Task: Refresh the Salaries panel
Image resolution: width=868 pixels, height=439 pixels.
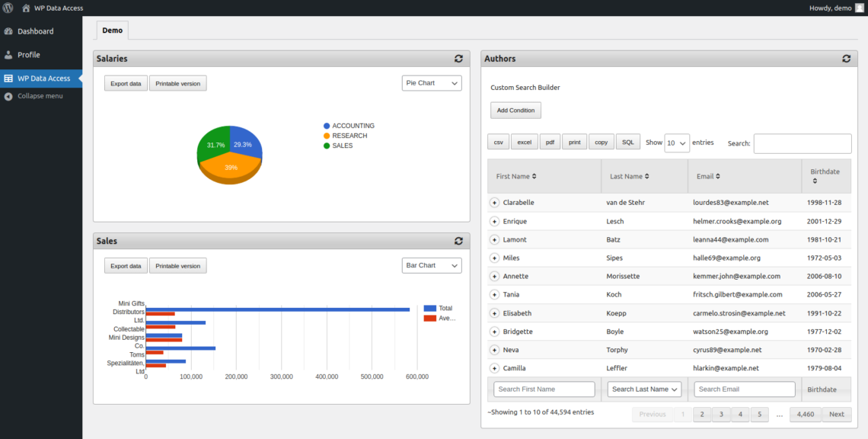Action: (458, 59)
